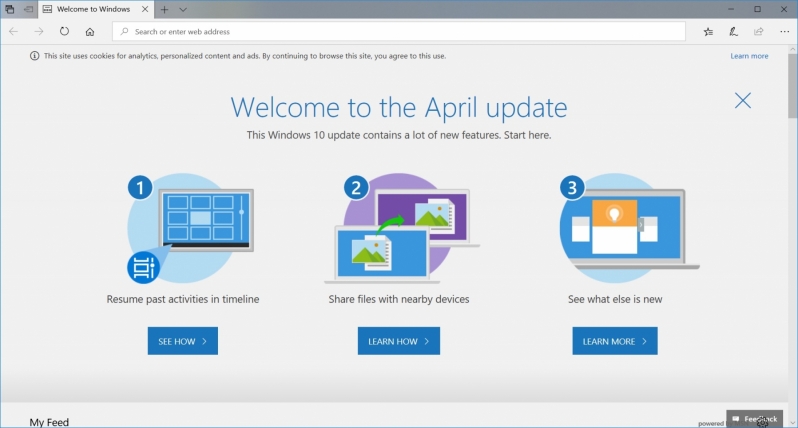
Task: Go back to previous page
Action: click(x=13, y=32)
